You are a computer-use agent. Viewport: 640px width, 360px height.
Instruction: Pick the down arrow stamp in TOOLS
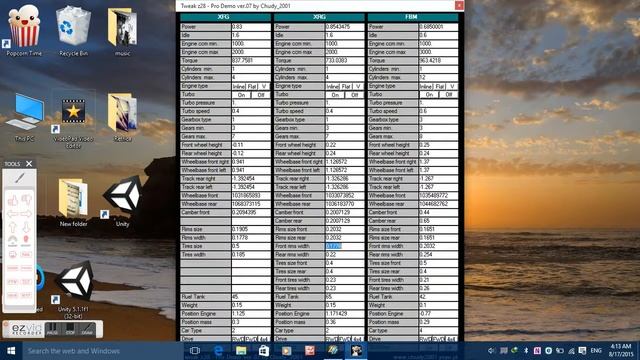pos(26,227)
